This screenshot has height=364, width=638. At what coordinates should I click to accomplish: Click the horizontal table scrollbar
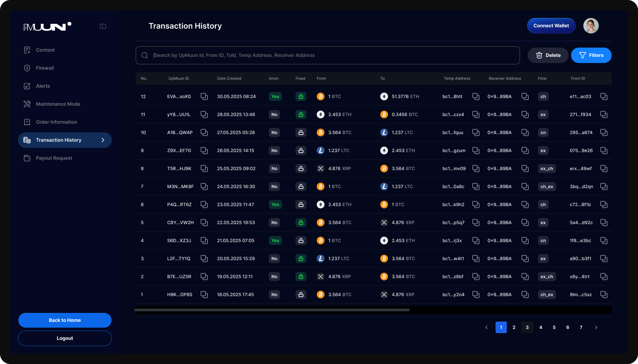pos(272,310)
